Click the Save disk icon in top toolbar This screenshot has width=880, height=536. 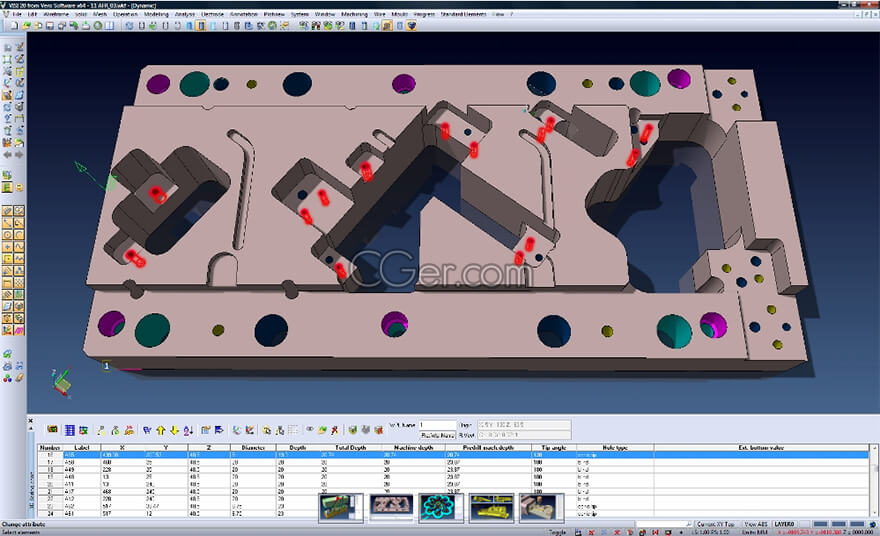point(50,25)
